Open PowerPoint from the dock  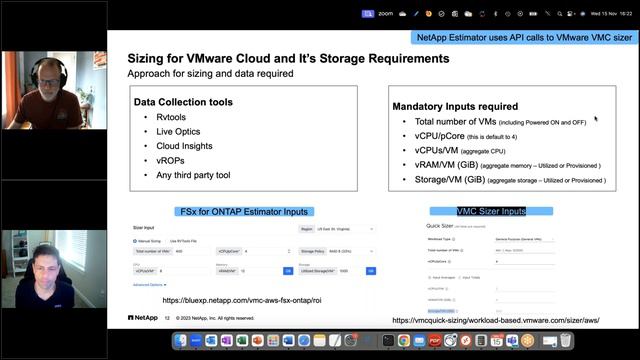258,341
